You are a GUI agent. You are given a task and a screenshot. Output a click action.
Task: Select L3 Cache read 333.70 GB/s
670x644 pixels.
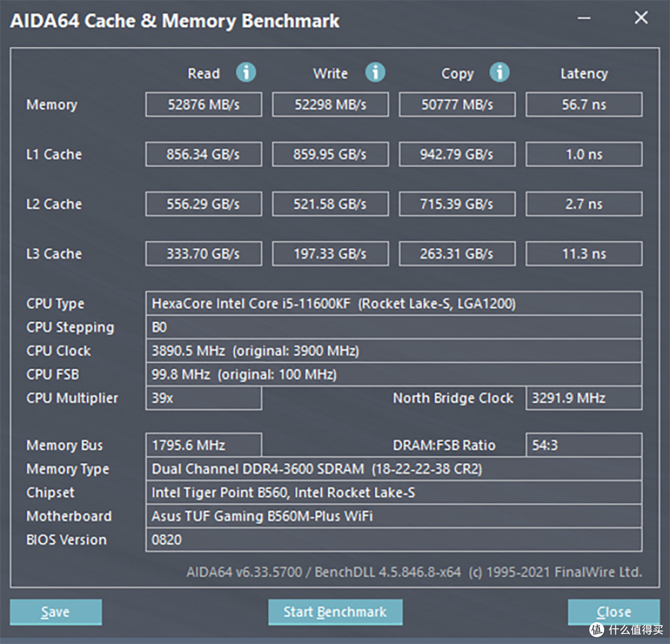[203, 254]
